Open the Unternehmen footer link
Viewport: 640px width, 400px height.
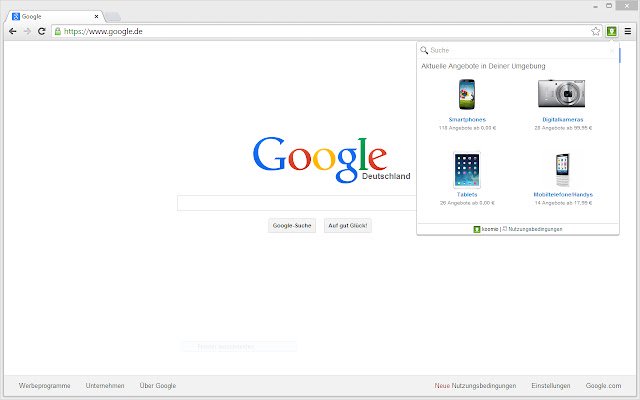point(105,386)
